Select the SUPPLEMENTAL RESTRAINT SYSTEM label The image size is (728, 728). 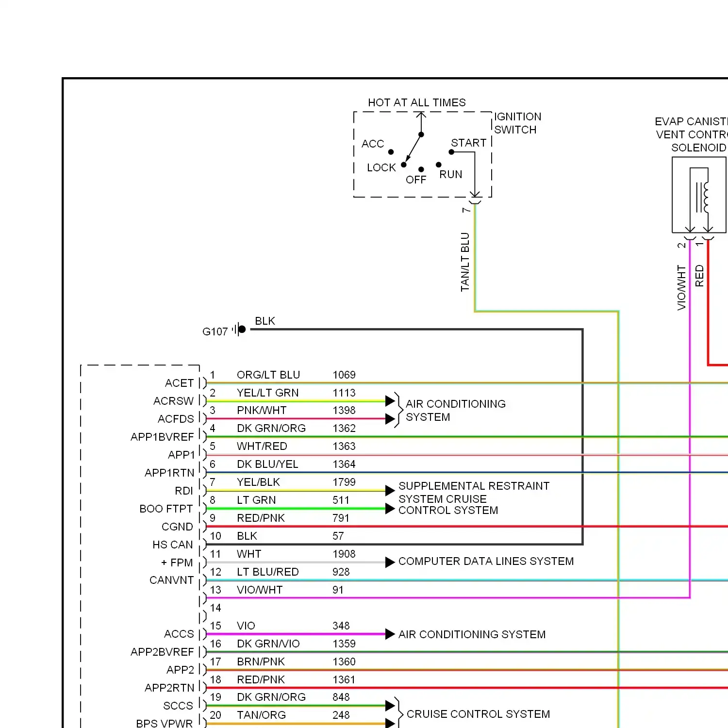474,492
